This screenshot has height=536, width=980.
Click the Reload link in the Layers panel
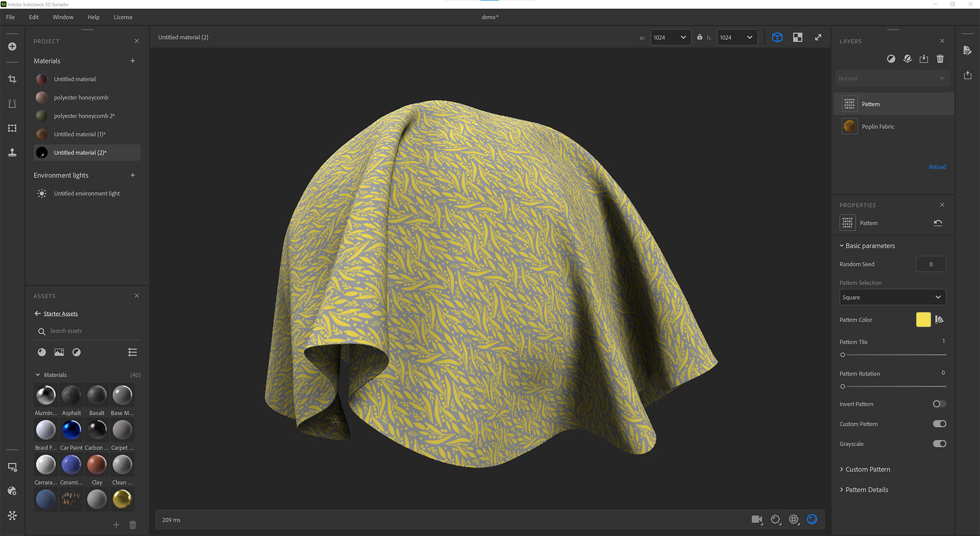(937, 166)
